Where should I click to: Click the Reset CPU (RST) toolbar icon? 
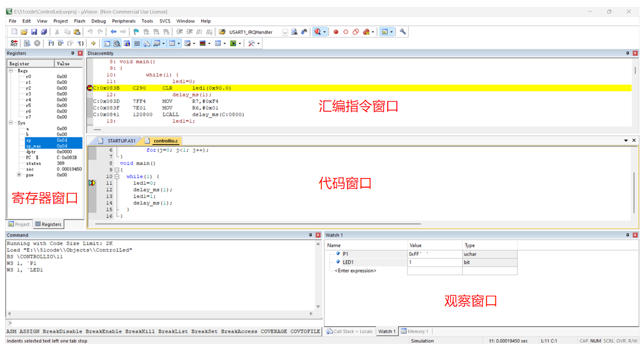(14, 44)
